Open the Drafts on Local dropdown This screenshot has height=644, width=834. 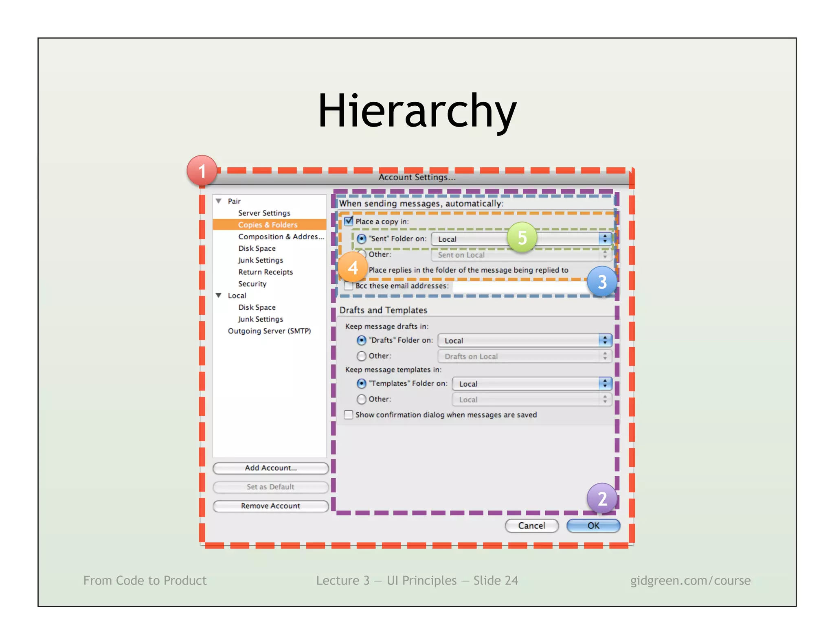[x=525, y=356]
